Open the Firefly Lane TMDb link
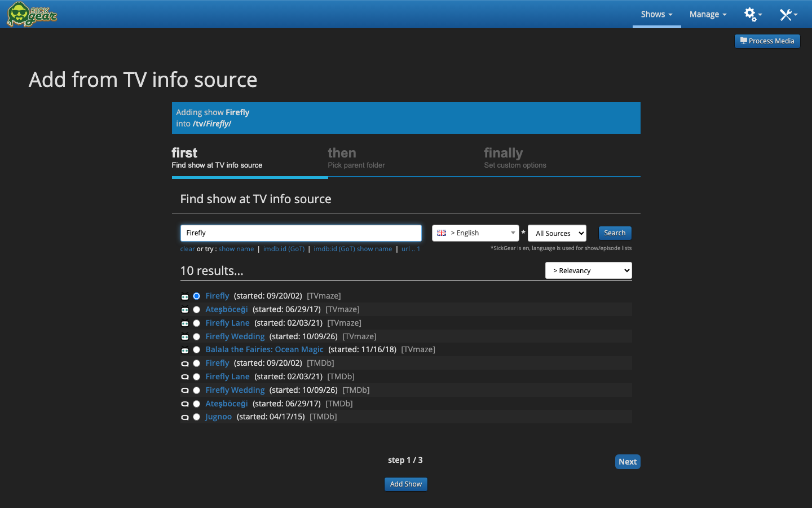Viewport: 812px width, 508px height. pyautogui.click(x=227, y=376)
